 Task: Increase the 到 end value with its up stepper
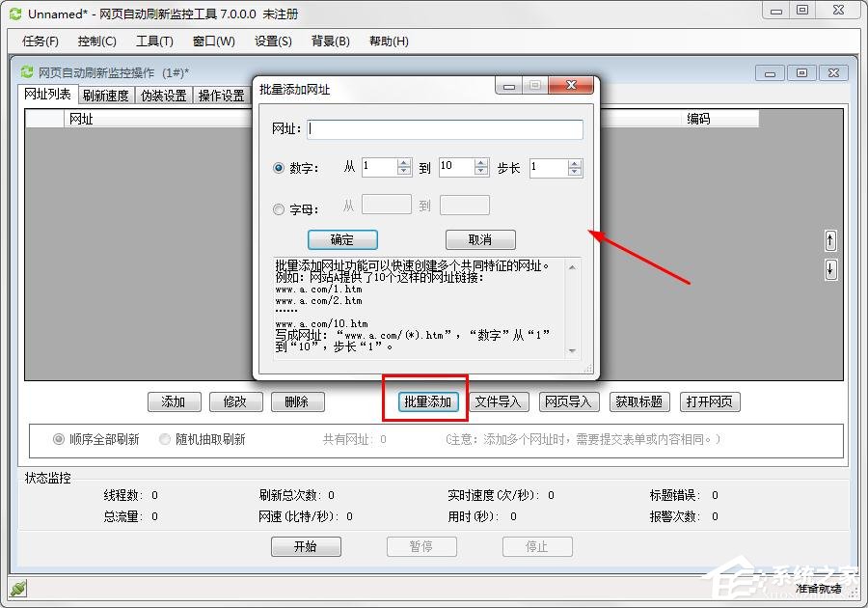pos(479,161)
